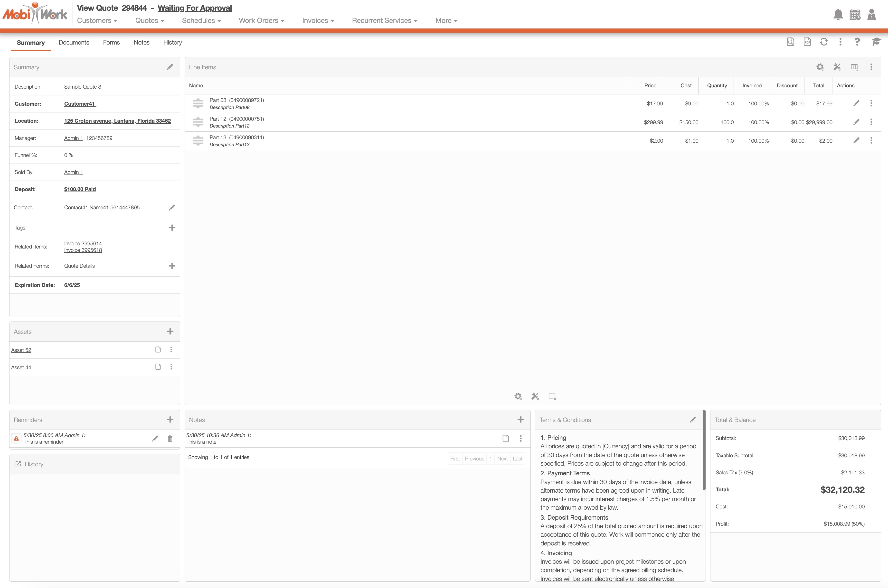Switch to the History tab
Screen dimensions: 888x588
(173, 42)
